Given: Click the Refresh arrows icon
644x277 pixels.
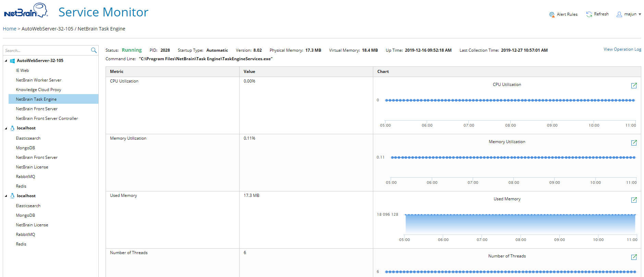Looking at the screenshot, I should tap(589, 14).
